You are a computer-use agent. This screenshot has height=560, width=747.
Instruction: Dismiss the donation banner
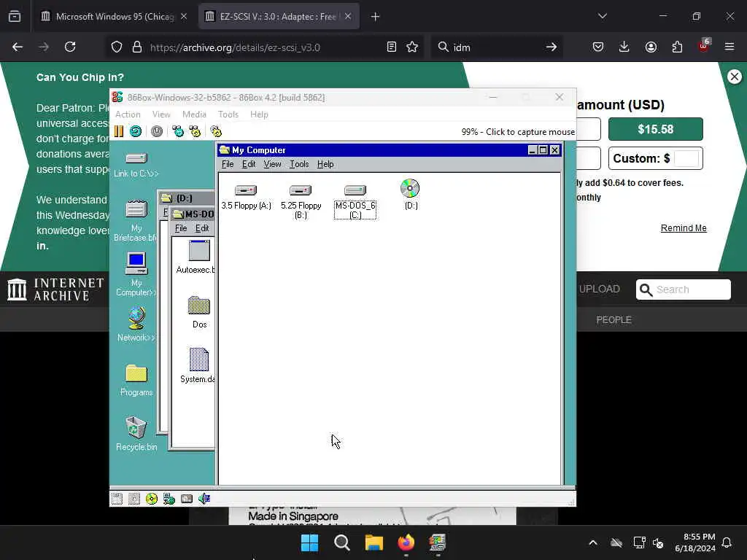[x=735, y=77]
